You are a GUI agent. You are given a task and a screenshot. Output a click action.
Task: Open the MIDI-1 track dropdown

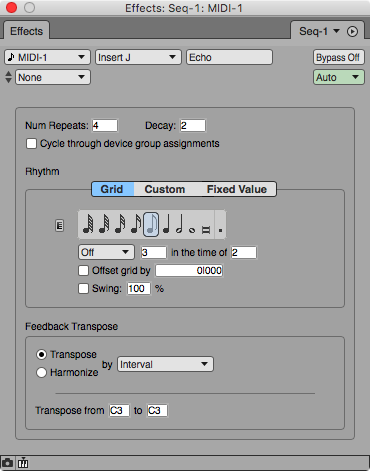pyautogui.click(x=47, y=57)
